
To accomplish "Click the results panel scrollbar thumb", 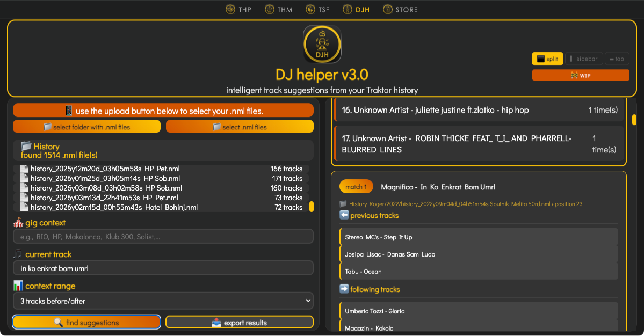I will pyautogui.click(x=634, y=119).
